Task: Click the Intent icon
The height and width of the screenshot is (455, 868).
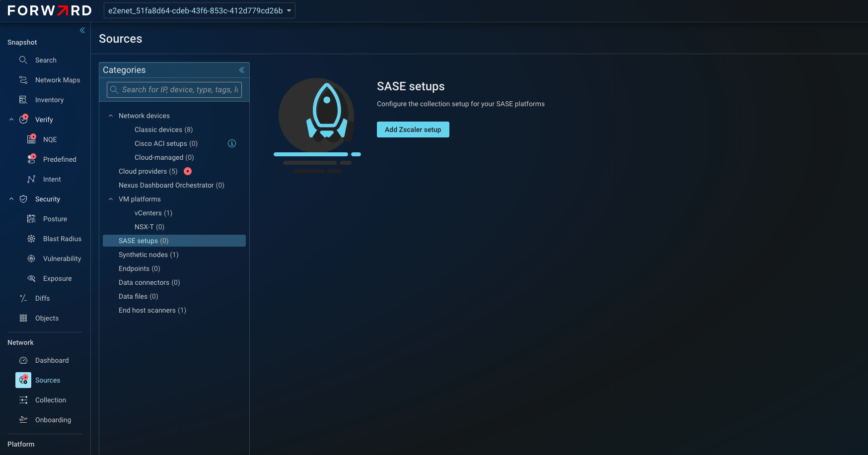Action: click(31, 179)
